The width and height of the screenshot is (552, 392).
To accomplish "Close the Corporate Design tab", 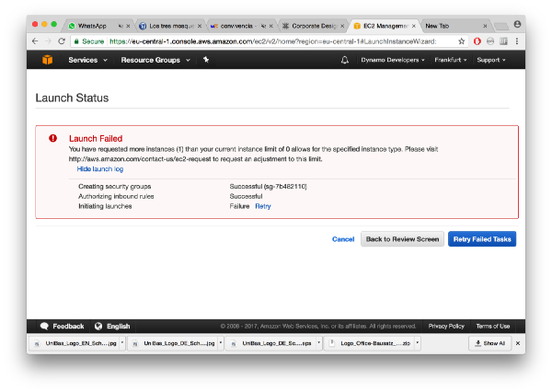I will [342, 26].
